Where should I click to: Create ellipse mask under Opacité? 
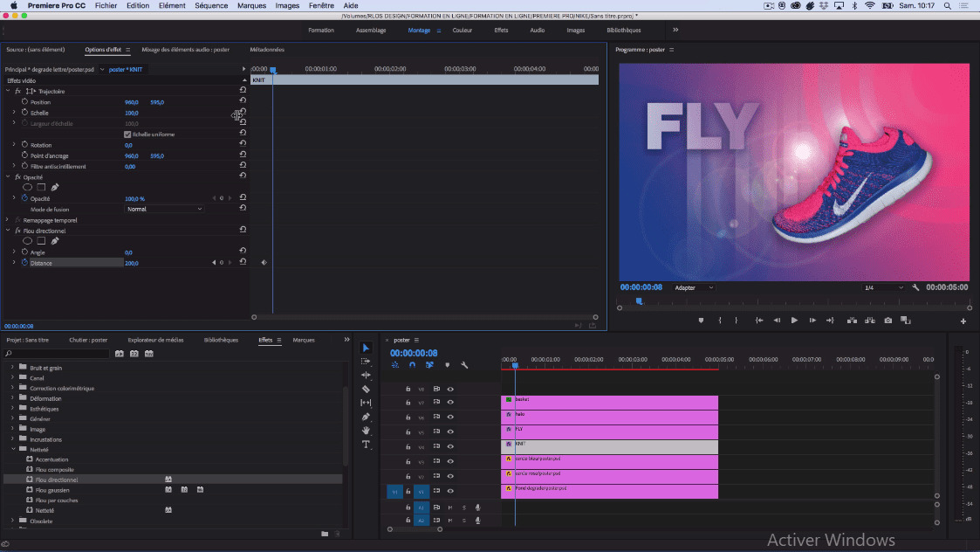pyautogui.click(x=28, y=187)
